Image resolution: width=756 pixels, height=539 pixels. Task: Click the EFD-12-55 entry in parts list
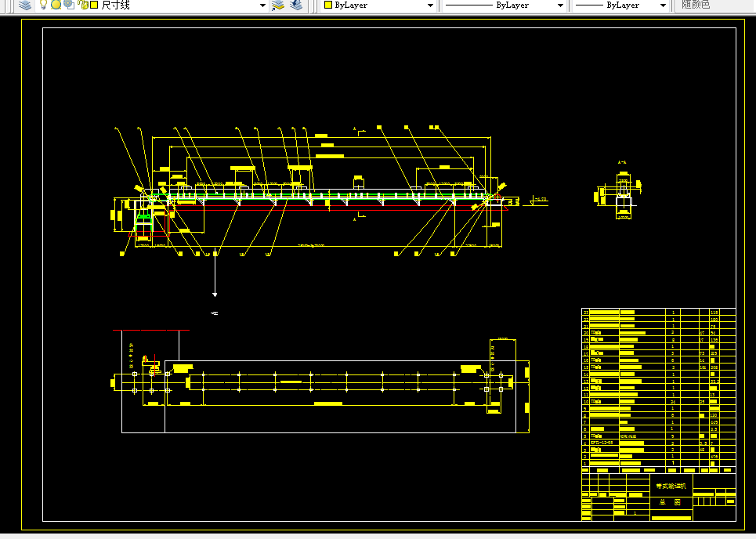click(x=602, y=443)
